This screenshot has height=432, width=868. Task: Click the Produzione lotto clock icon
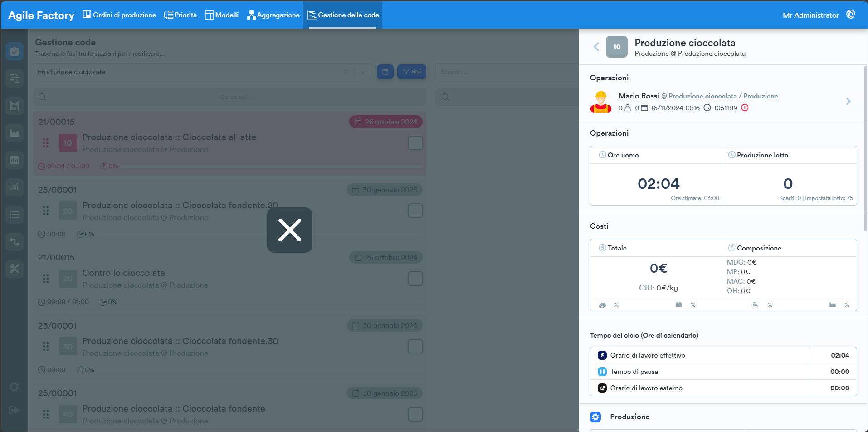(731, 155)
